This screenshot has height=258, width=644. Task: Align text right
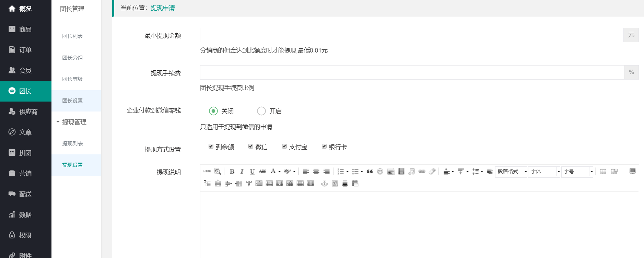327,171
